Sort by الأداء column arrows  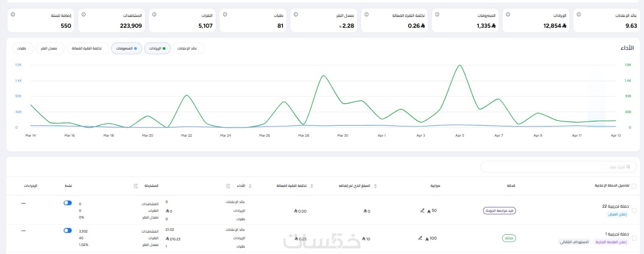pyautogui.click(x=250, y=186)
